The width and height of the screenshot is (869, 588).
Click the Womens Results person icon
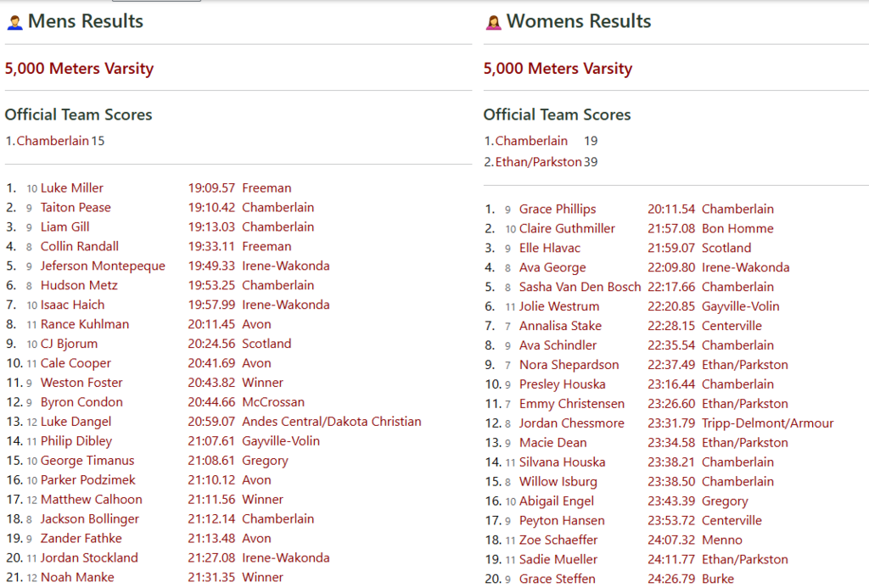[x=493, y=22]
